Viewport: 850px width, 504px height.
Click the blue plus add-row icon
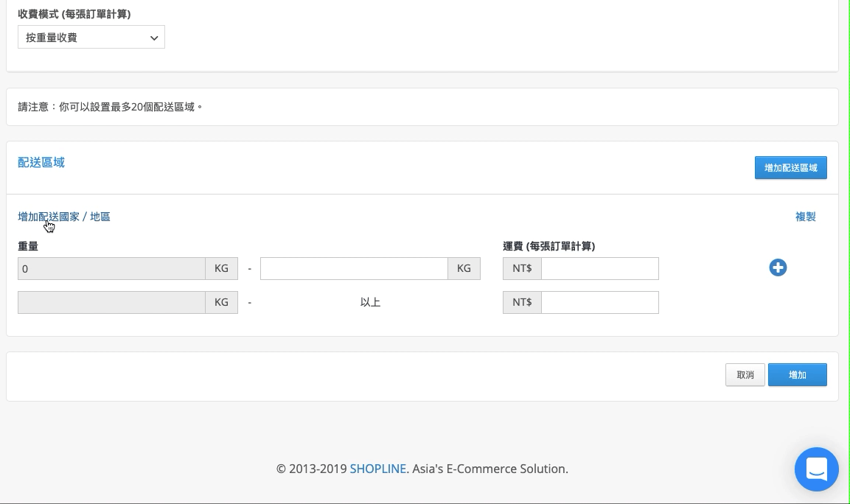click(778, 267)
